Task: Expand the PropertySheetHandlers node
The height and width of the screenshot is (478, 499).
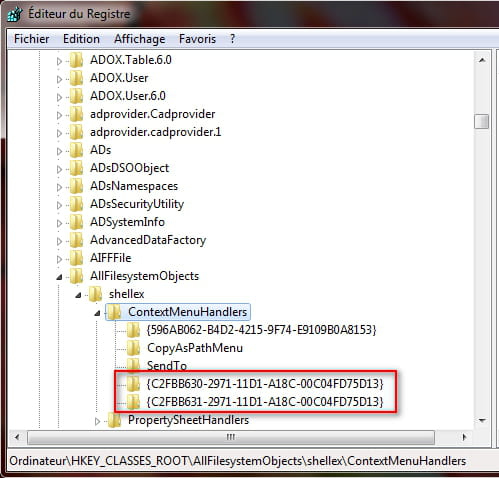Action: pos(97,421)
